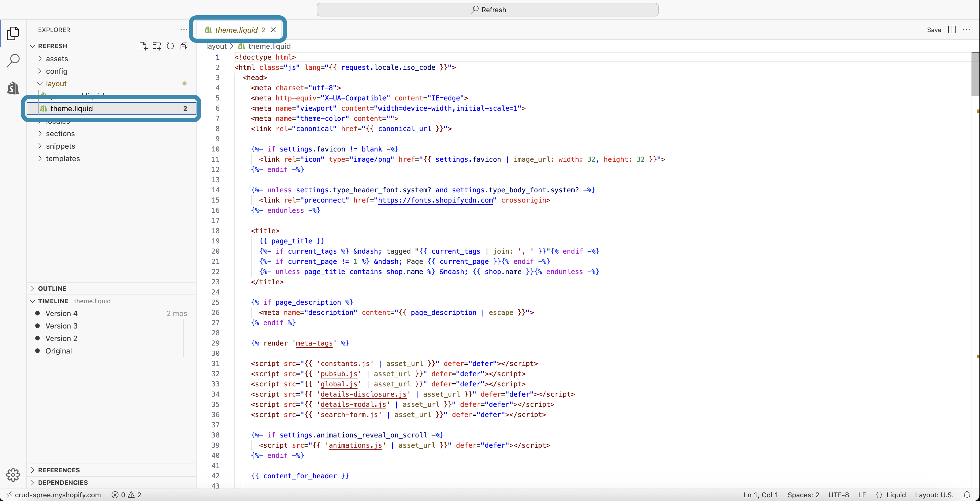Click remote indicator crud-spree.myshopify.com
This screenshot has width=980, height=501.
pos(54,495)
